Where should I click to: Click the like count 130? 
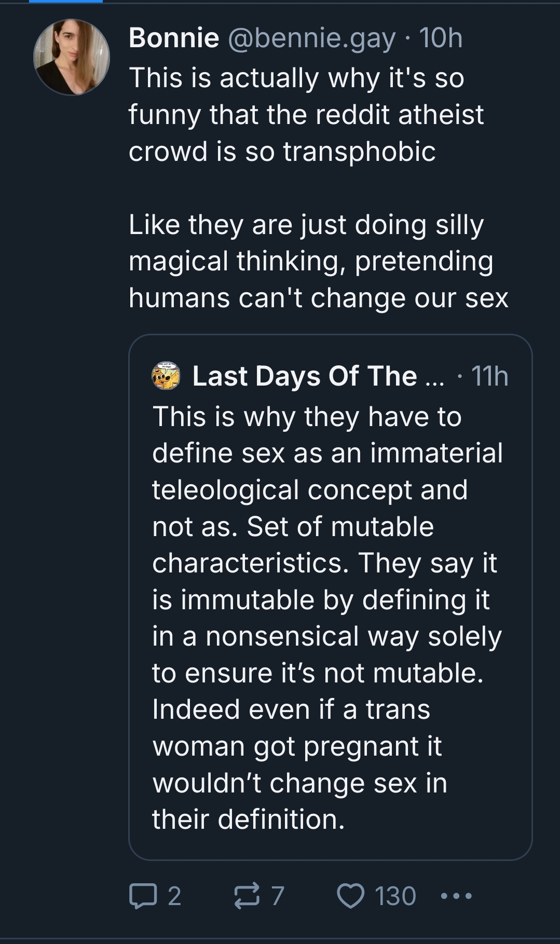pos(395,896)
